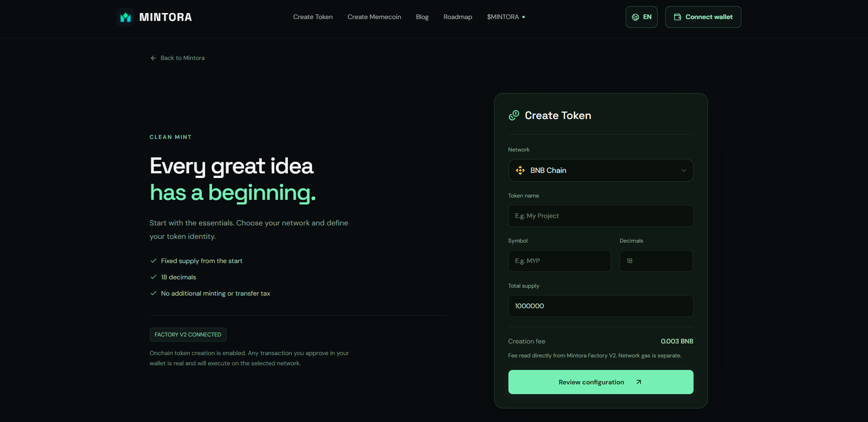Click the CLEAN MINT label
The image size is (868, 422).
coord(171,137)
